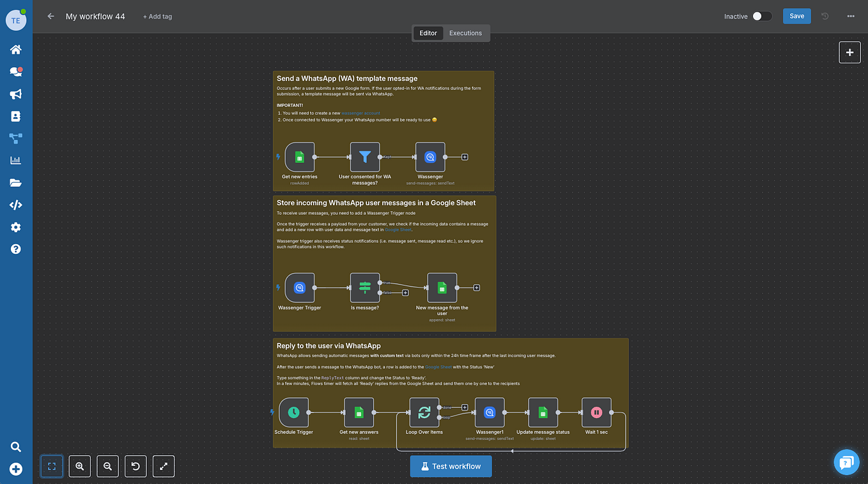
Task: Open workflow Settings via gear icon
Action: [15, 227]
